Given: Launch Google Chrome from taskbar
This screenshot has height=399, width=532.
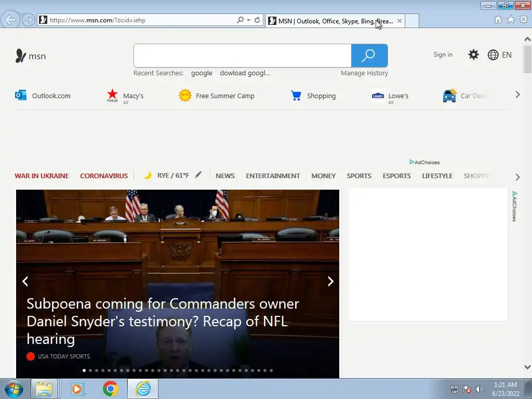Looking at the screenshot, I should 110,389.
